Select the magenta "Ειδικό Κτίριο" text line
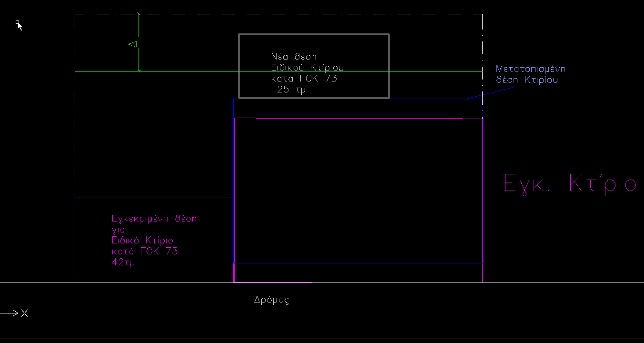This screenshot has height=343, width=644. pos(142,240)
